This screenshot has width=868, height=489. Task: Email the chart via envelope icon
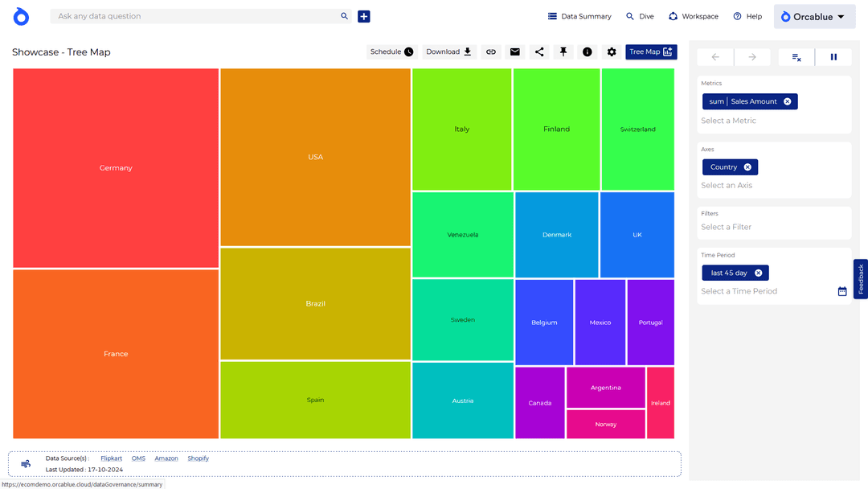coord(515,51)
